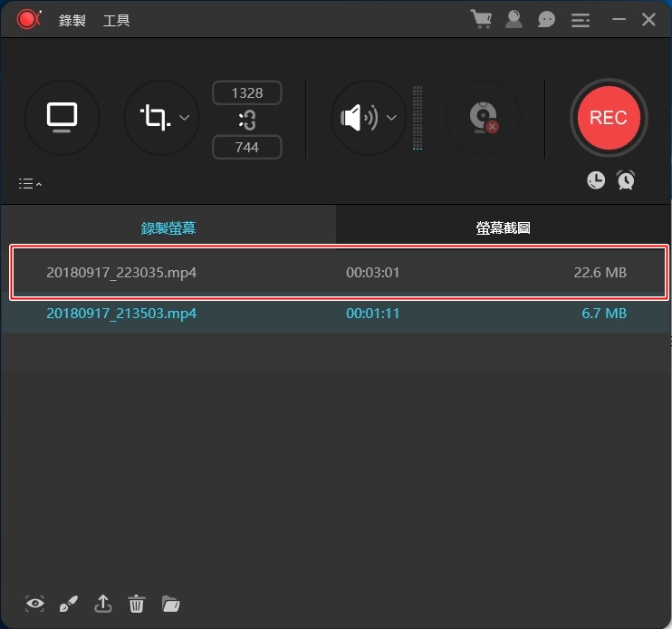This screenshot has width=672, height=629.
Task: Click duration 00:01:11
Action: [x=372, y=314]
